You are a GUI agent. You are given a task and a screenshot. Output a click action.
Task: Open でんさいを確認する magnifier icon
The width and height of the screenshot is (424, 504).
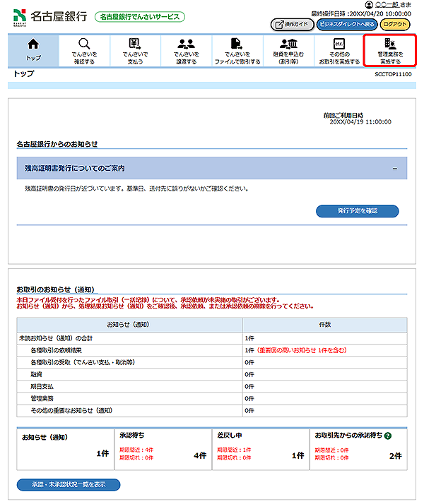pos(83,44)
